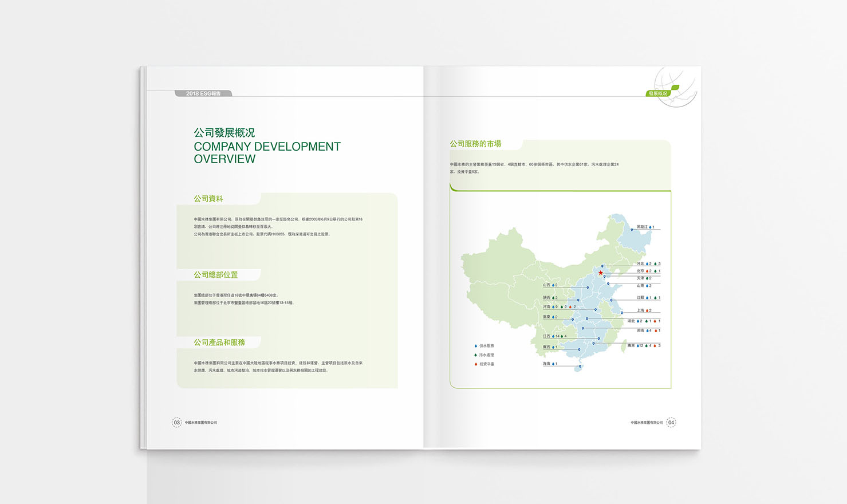The image size is (847, 504).
Task: Click the 河北 map label
Action: click(x=640, y=264)
